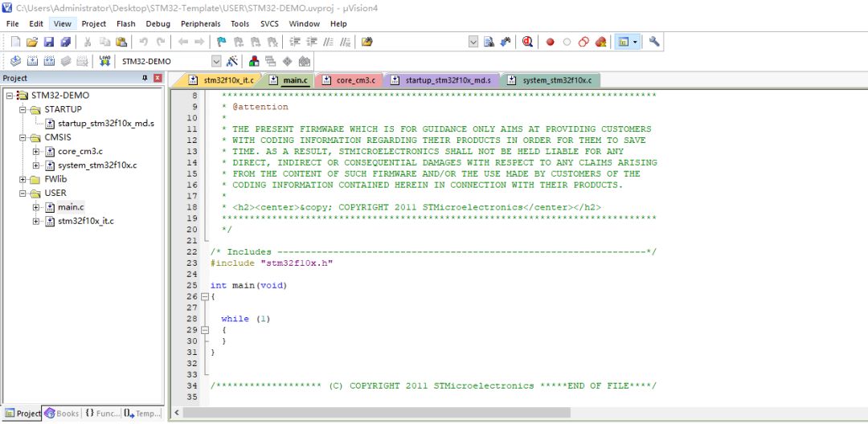Insert a breakpoint with the solid red dot

[x=550, y=42]
